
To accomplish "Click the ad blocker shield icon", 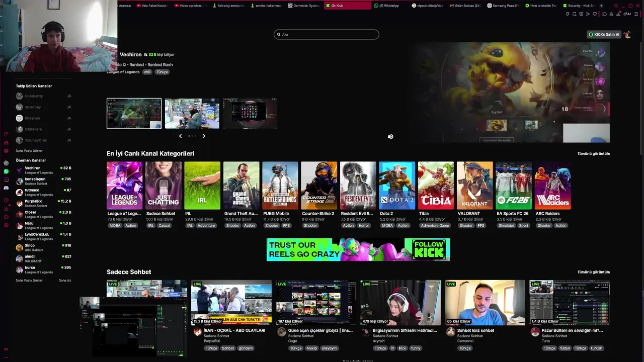I will click(x=581, y=14).
